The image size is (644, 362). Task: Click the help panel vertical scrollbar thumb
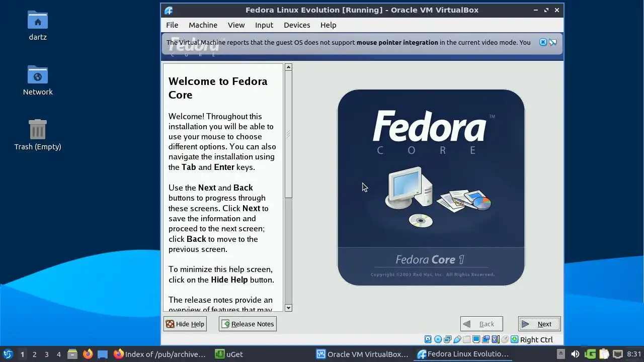pos(288,134)
